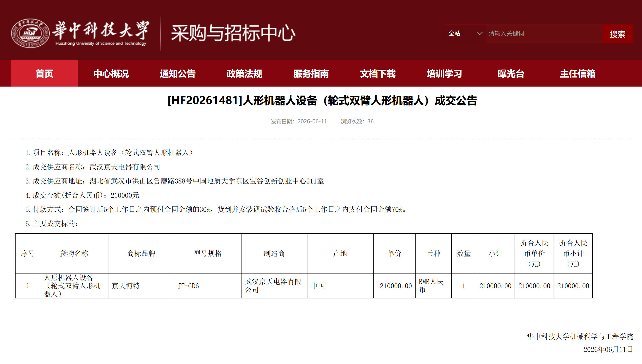Click the 序号 column header
Image resolution: width=642 pixels, height=364 pixels.
click(28, 254)
